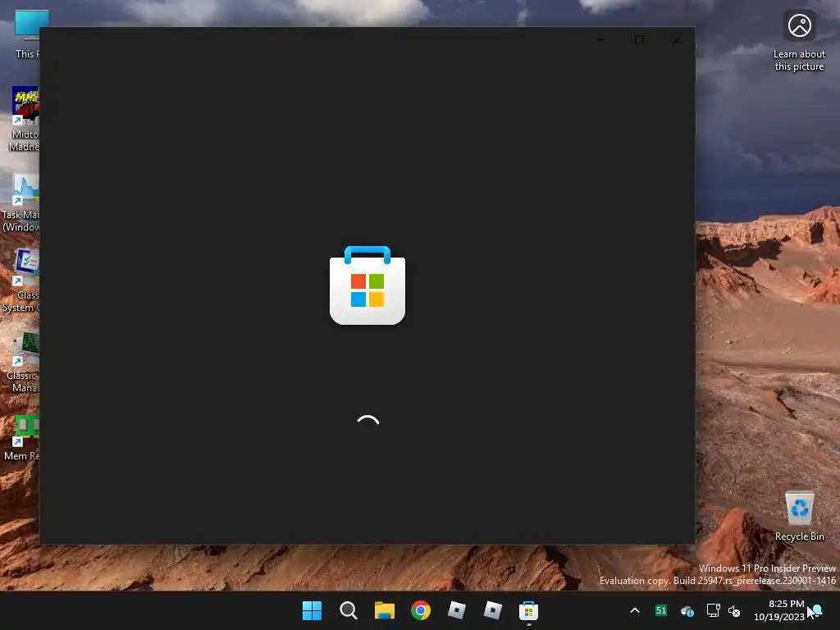840x630 pixels.
Task: Show hidden tray icons chevron
Action: pos(635,610)
